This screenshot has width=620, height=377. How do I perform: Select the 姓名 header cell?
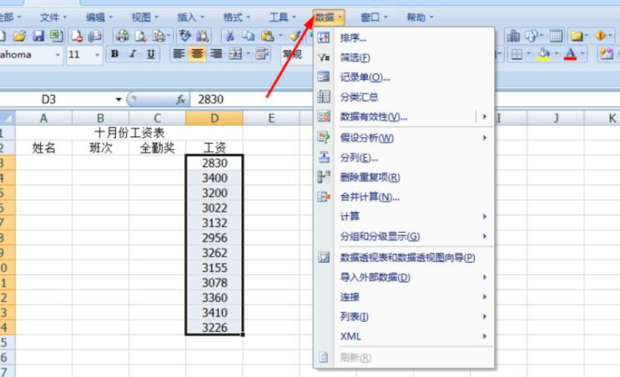click(x=43, y=148)
